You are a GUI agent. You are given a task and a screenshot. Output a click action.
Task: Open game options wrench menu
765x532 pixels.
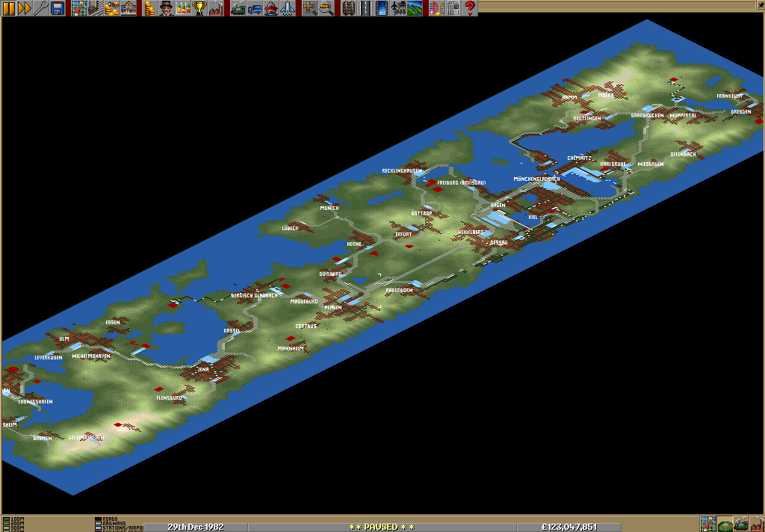pyautogui.click(x=41, y=7)
